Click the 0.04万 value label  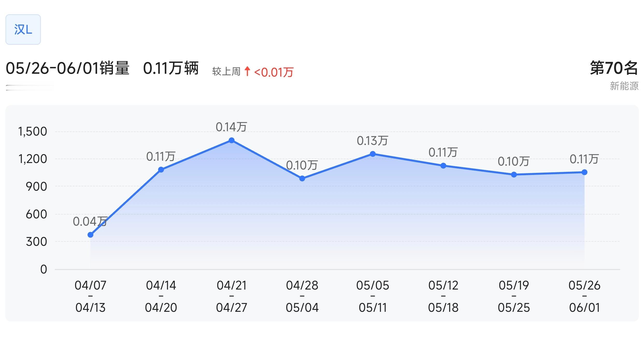[x=90, y=221]
